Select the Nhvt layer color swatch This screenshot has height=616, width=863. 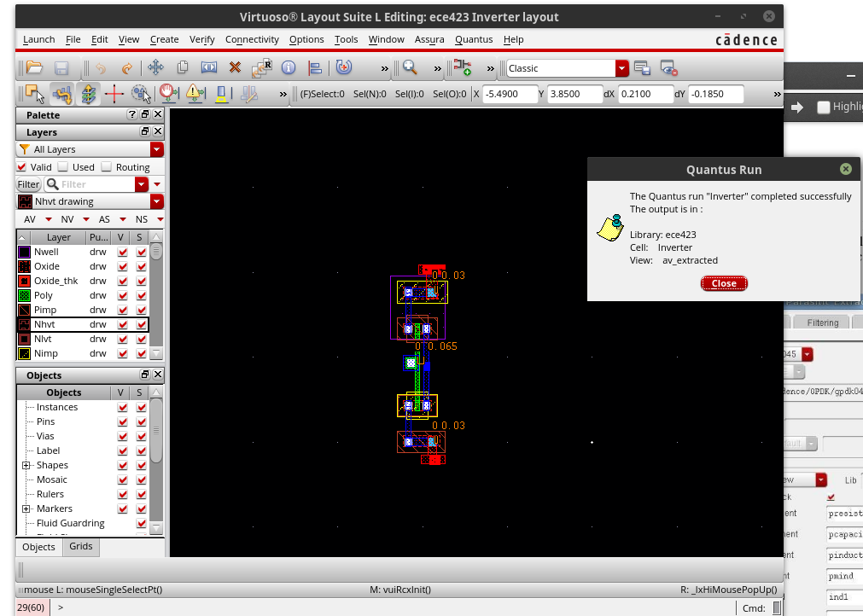(x=24, y=324)
